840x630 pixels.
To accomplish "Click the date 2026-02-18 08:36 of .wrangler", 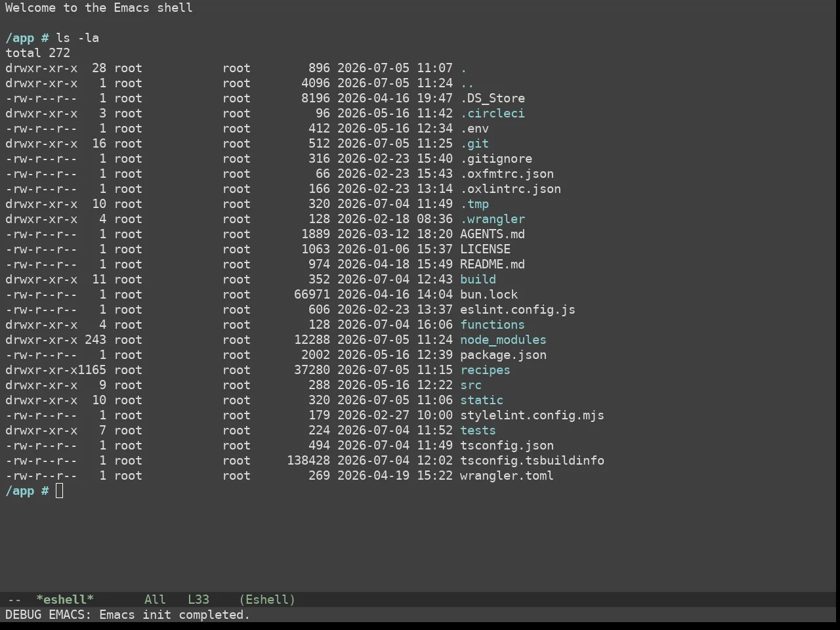I will (x=395, y=219).
